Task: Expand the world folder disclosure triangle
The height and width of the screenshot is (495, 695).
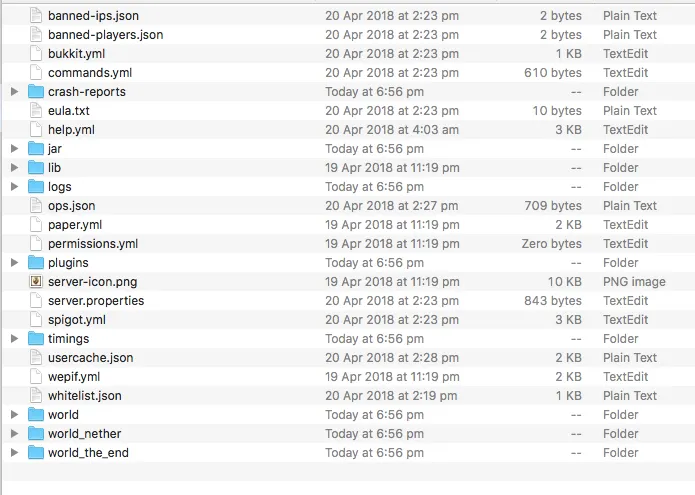Action: click(14, 415)
